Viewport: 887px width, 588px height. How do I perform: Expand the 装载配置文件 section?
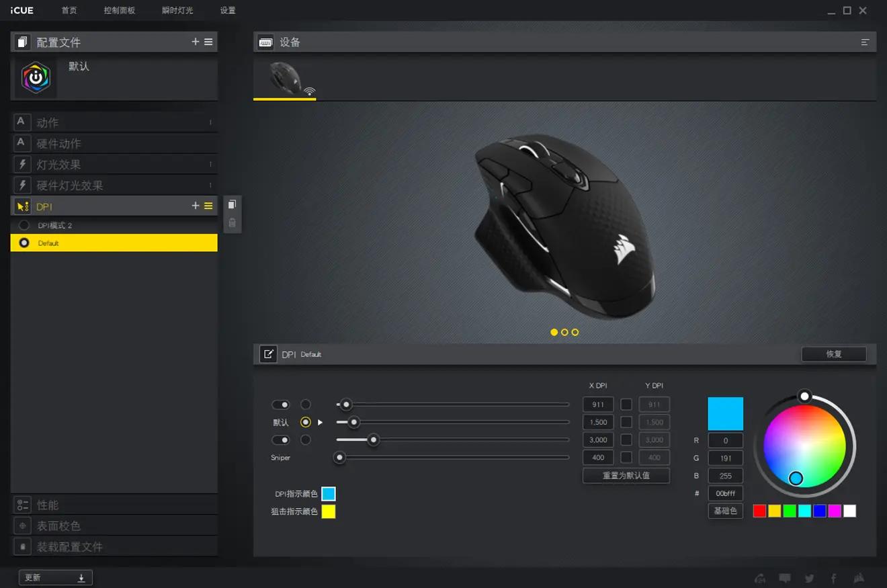tap(114, 546)
